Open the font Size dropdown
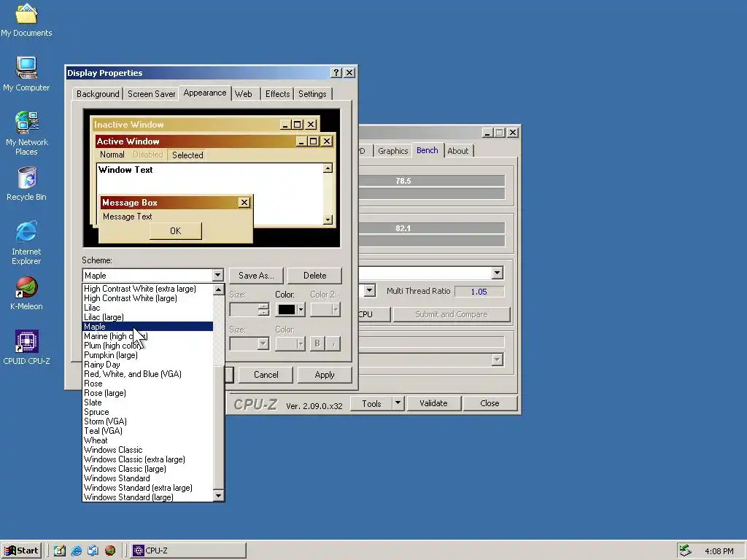Viewport: 747px width, 560px height. [x=249, y=344]
